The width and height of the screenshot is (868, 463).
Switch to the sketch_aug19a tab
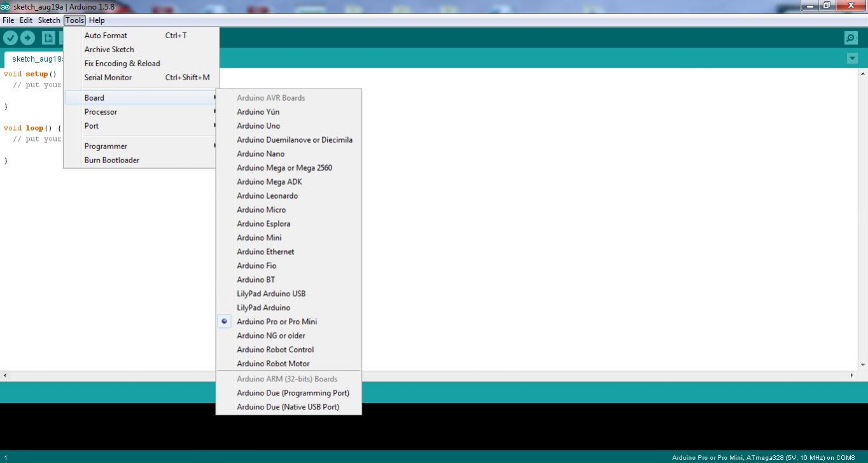coord(36,59)
